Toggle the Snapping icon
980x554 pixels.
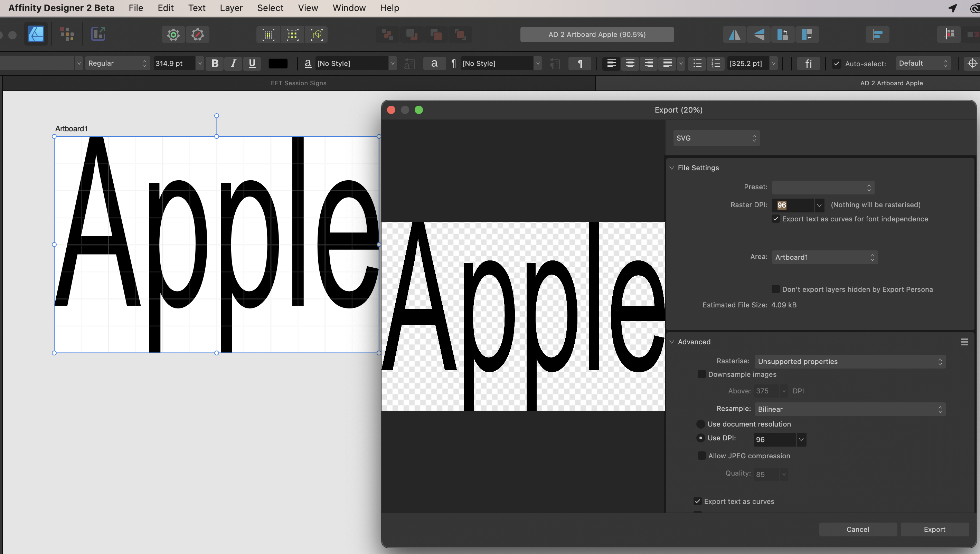coord(949,35)
